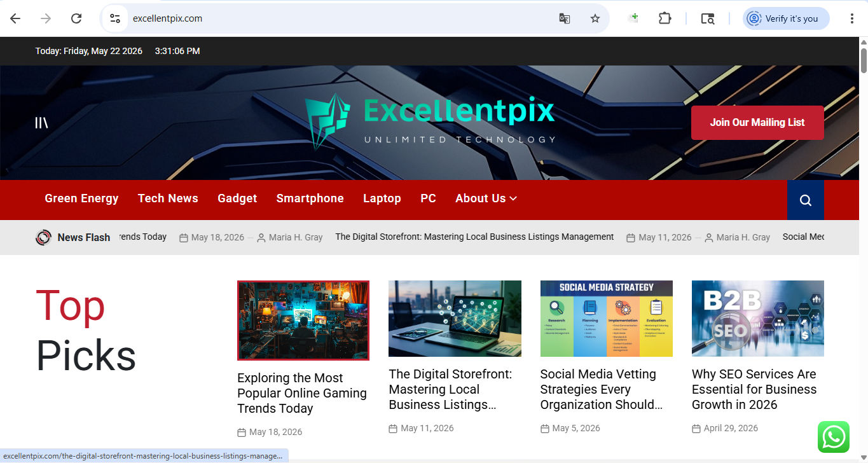Click the B2B SEO thumbnail
The height and width of the screenshot is (463, 868).
758,319
